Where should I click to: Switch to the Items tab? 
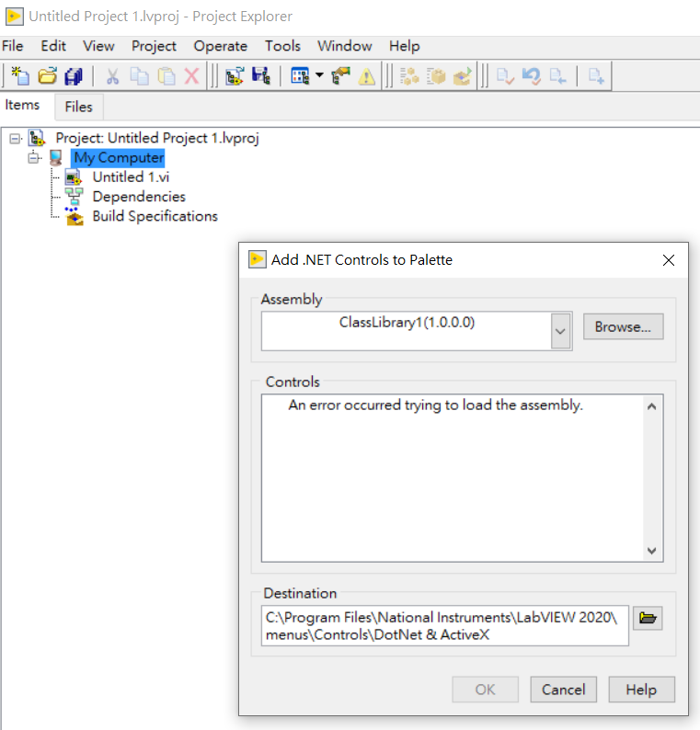22,105
